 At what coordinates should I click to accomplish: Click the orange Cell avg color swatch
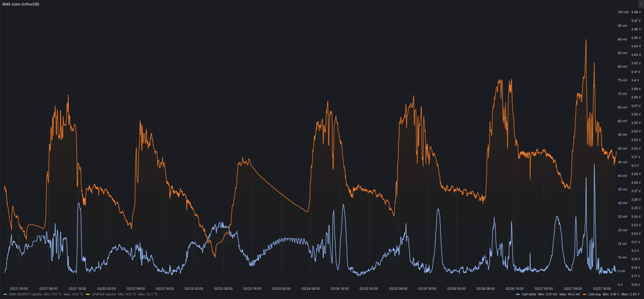(585, 294)
